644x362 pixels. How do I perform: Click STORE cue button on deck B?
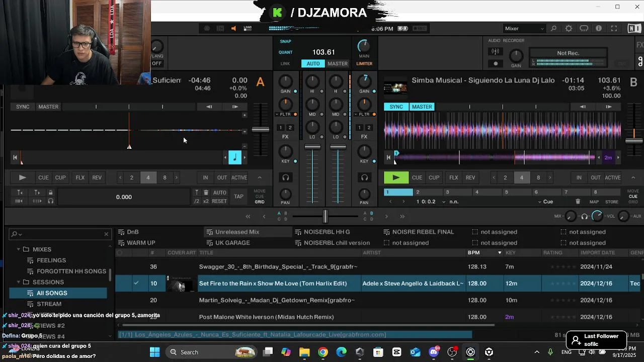pyautogui.click(x=612, y=202)
